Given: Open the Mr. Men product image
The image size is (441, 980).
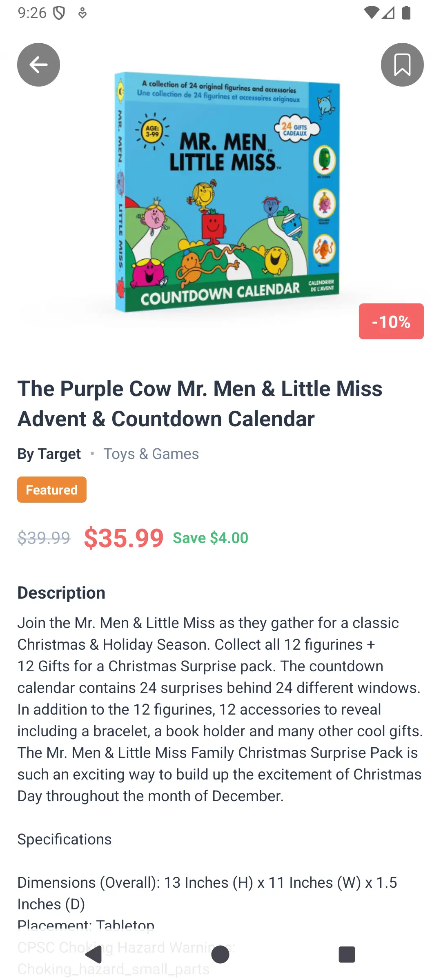Looking at the screenshot, I should [x=227, y=192].
